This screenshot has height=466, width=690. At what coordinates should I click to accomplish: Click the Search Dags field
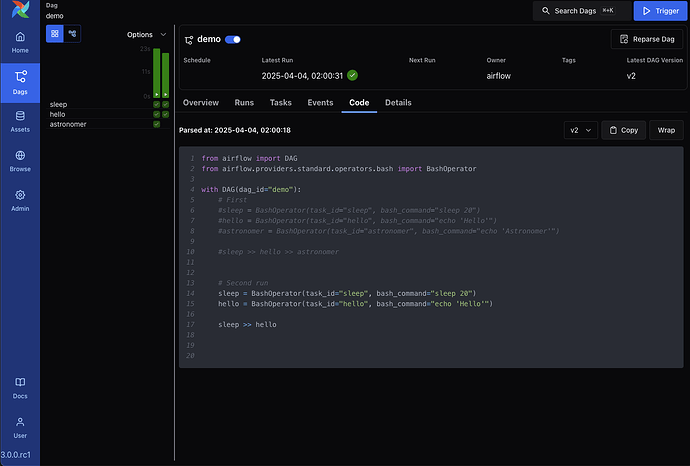pyautogui.click(x=582, y=11)
